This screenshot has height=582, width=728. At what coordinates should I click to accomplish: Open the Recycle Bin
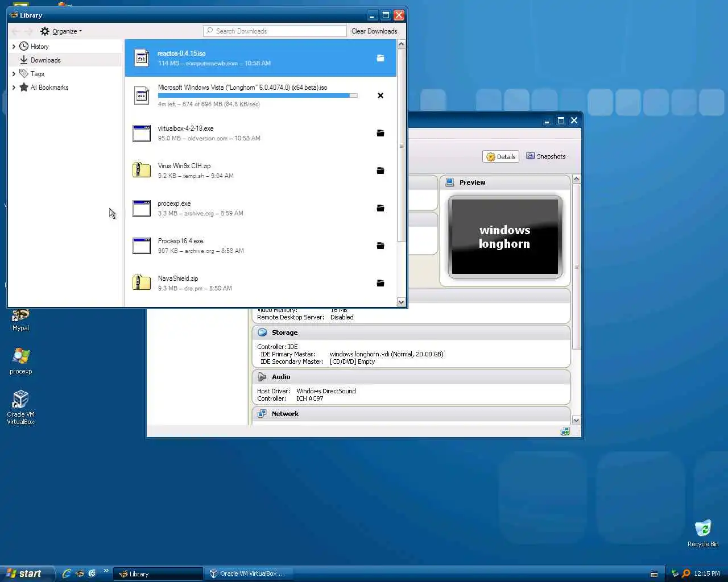point(703,533)
